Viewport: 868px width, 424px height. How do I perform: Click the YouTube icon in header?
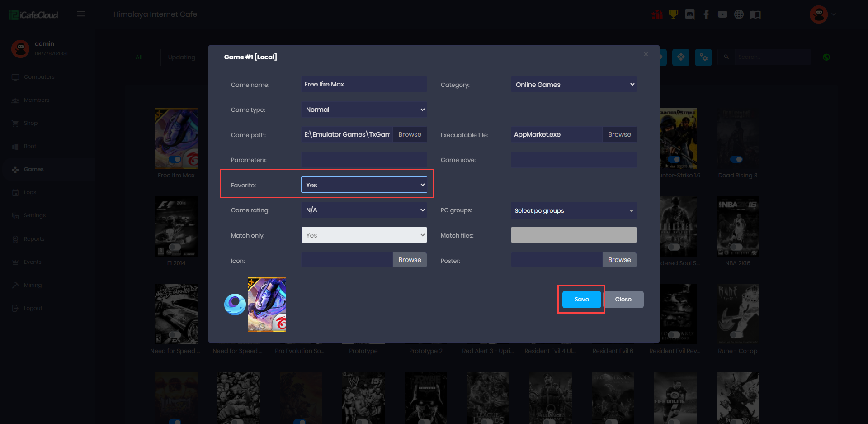tap(722, 14)
